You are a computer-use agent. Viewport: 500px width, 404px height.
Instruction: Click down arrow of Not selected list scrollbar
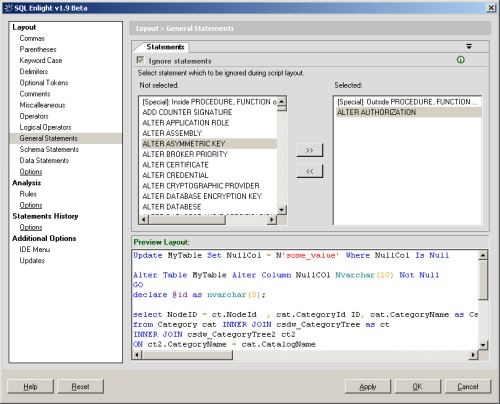[x=282, y=210]
